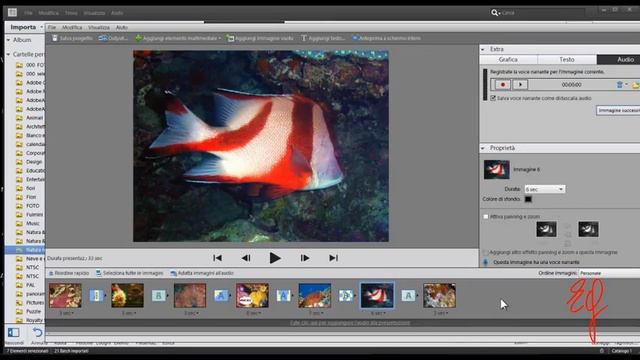Collapse the Extra panel section
640x360 pixels.
483,49
